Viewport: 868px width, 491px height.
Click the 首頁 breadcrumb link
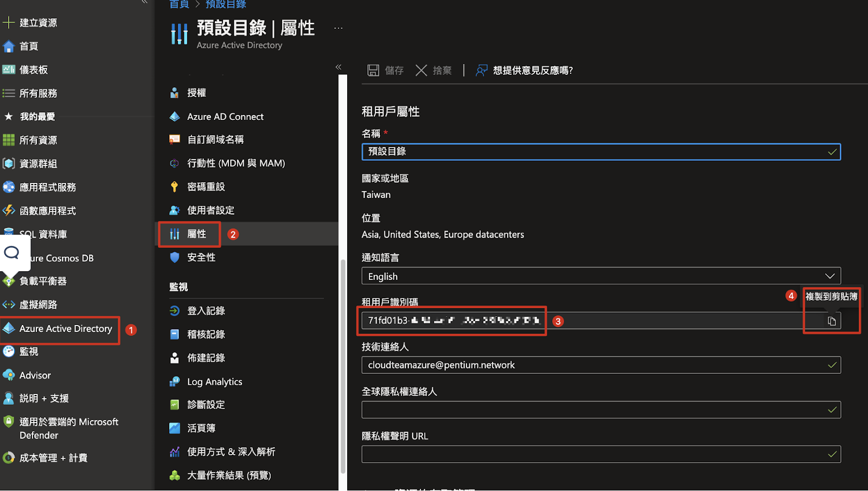point(179,4)
